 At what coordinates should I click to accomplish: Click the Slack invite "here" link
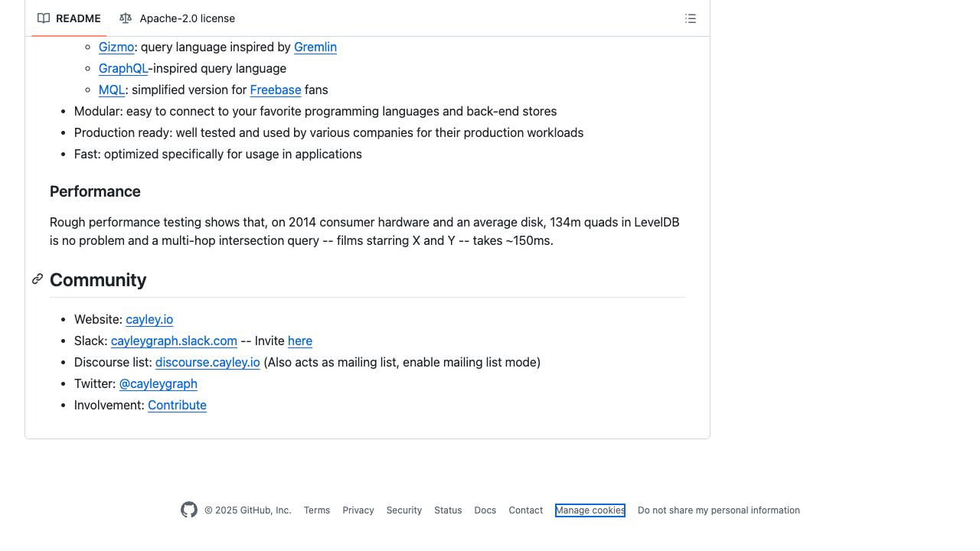pyautogui.click(x=300, y=341)
